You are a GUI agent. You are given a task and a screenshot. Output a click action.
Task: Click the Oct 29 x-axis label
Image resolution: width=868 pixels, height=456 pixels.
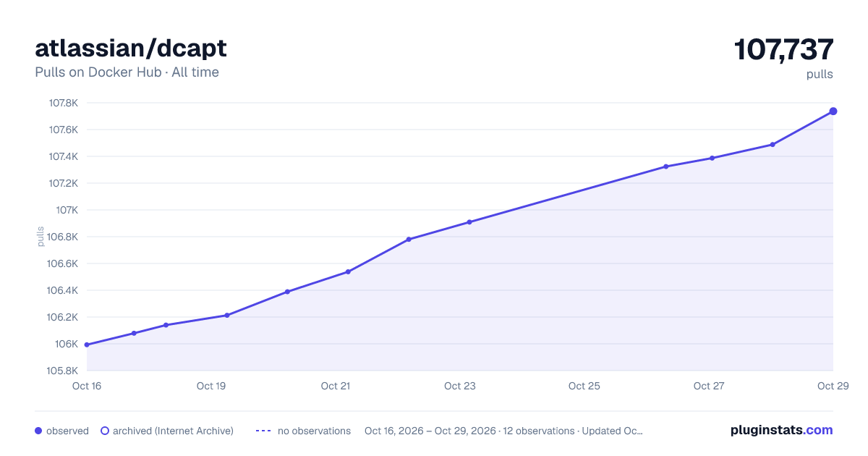point(832,386)
